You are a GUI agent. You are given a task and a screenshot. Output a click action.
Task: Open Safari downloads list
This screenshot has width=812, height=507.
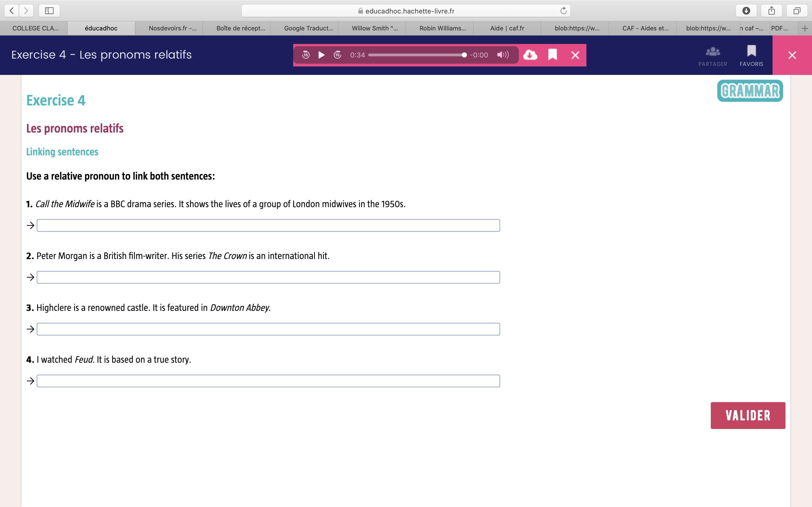[746, 11]
